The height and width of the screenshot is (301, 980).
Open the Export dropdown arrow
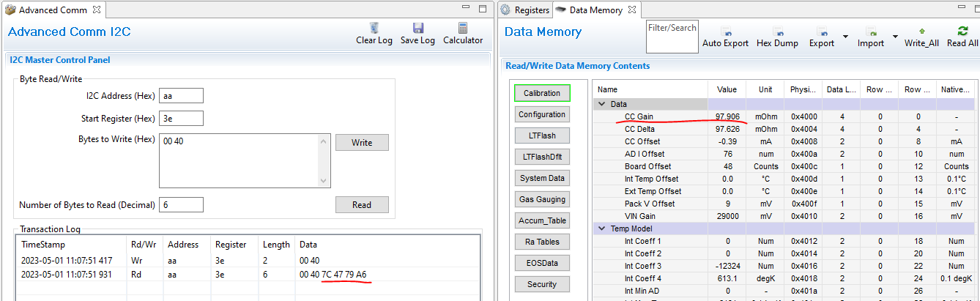[x=845, y=36]
